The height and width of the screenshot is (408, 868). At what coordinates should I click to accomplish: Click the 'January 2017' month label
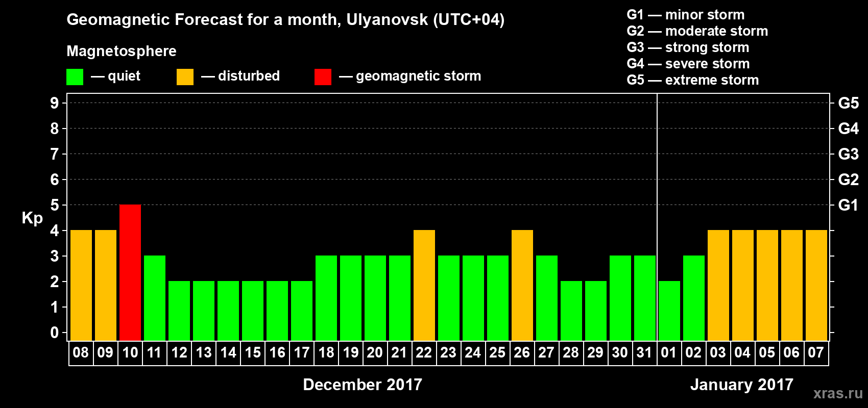[742, 385]
